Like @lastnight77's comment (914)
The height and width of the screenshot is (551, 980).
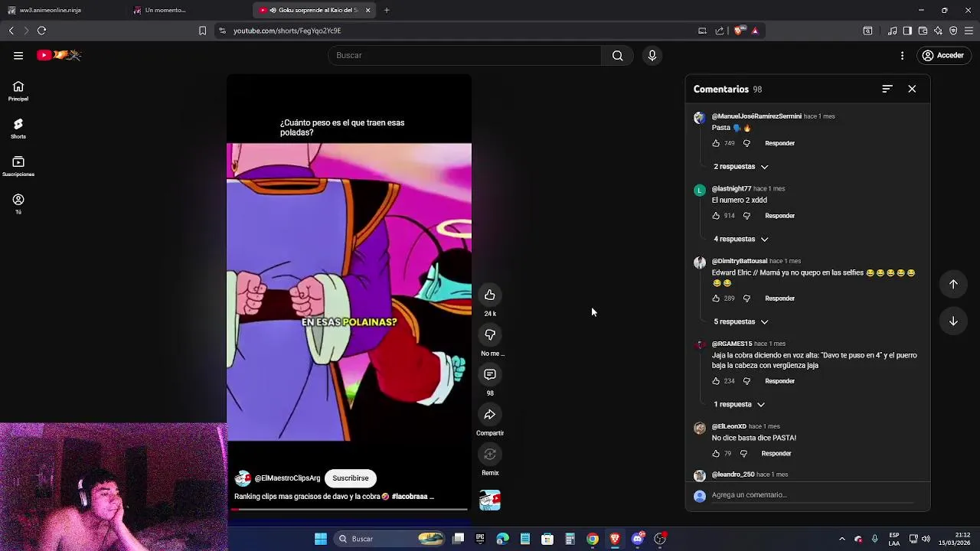(716, 217)
